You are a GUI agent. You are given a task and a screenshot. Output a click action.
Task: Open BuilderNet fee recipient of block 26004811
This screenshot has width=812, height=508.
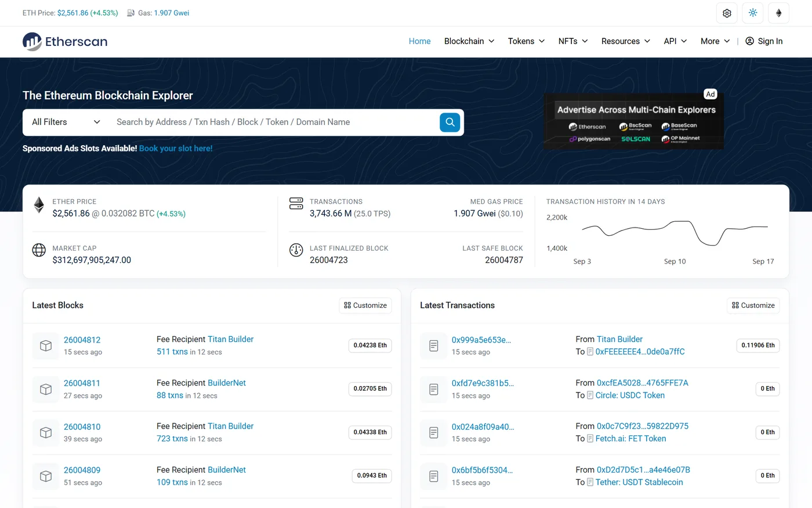pos(227,383)
